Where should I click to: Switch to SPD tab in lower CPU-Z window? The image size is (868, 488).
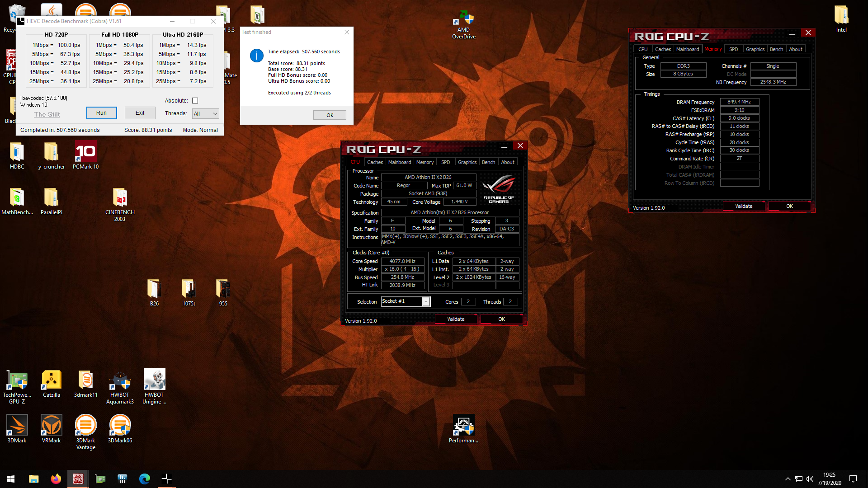[x=446, y=162]
